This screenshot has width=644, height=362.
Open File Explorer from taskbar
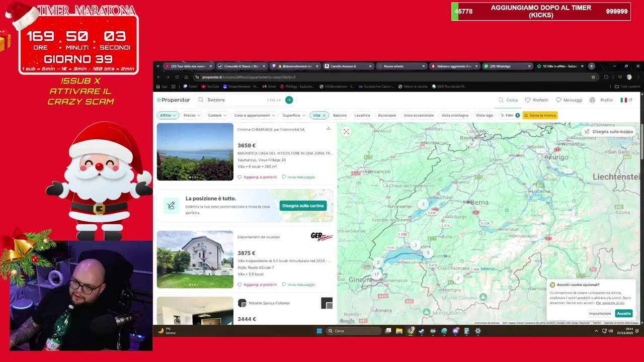(399, 331)
